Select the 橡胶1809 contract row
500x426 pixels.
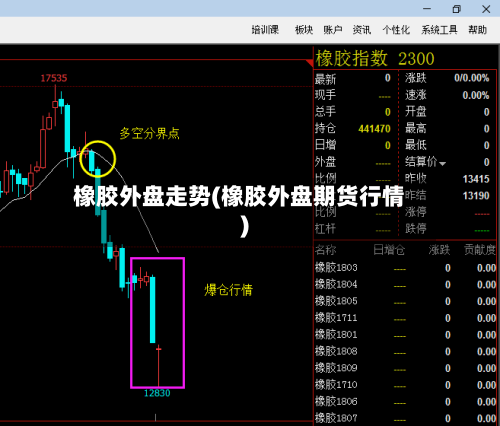tap(405, 368)
